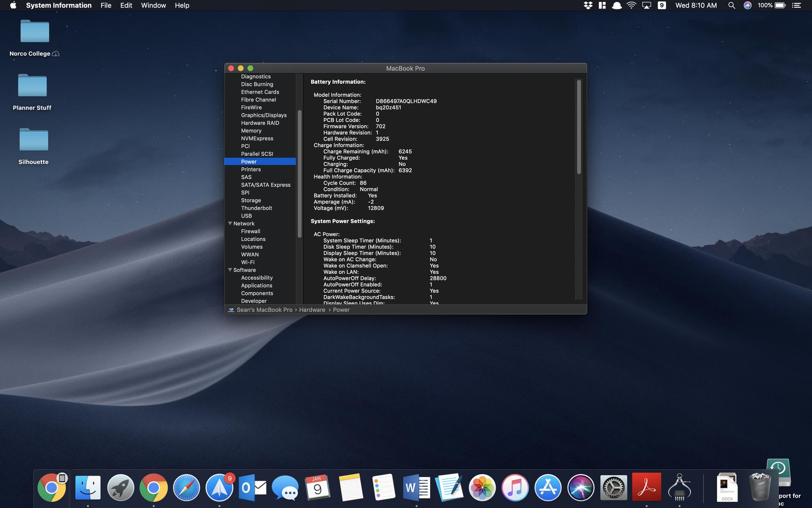
Task: Select Ethernet Cards in the sidebar
Action: 260,92
